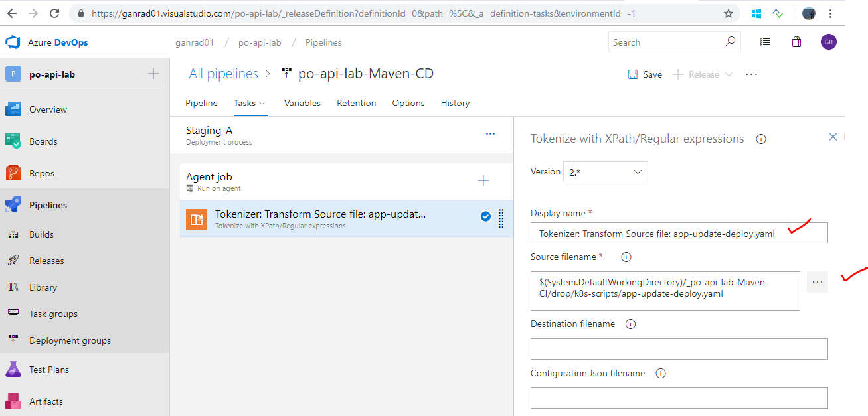Bookmark this page with the star icon

(x=728, y=13)
